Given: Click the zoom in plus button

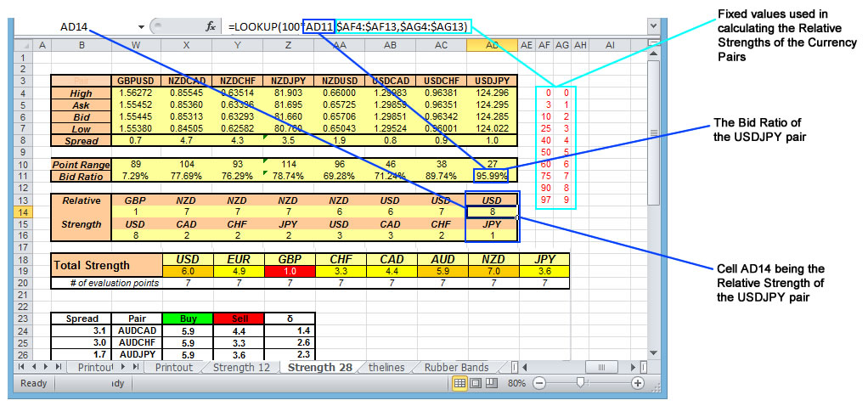Looking at the screenshot, I should (x=638, y=383).
